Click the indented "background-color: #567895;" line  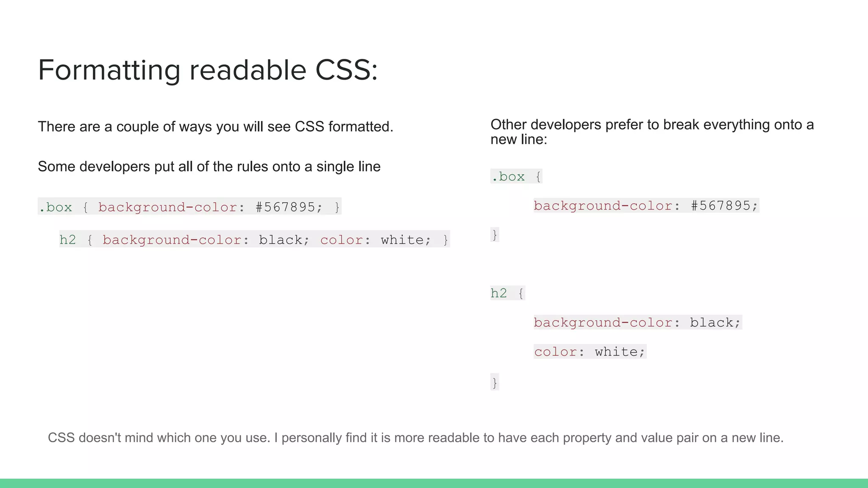click(x=645, y=205)
